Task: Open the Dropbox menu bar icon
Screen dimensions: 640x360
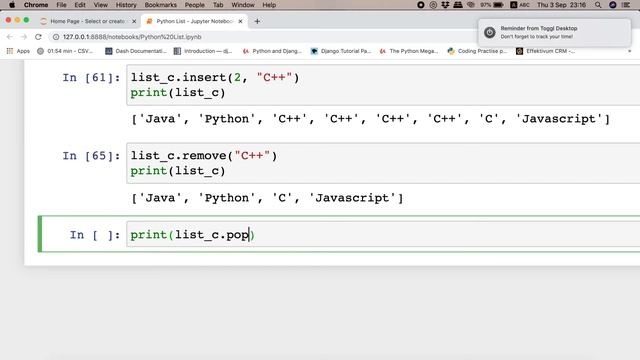Action: click(445, 5)
